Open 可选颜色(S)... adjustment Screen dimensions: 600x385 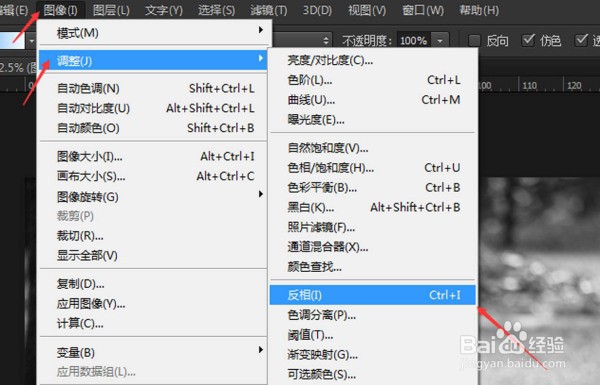tap(372, 374)
